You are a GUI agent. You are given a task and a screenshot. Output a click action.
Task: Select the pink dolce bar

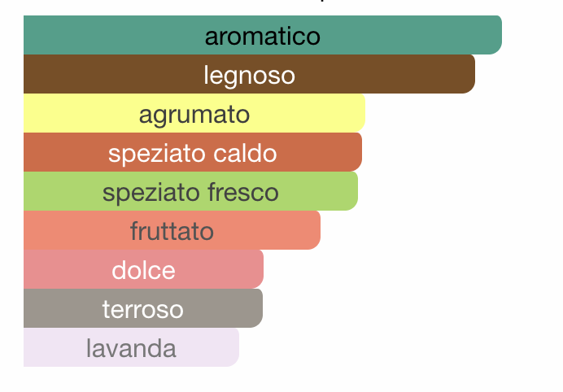click(144, 269)
